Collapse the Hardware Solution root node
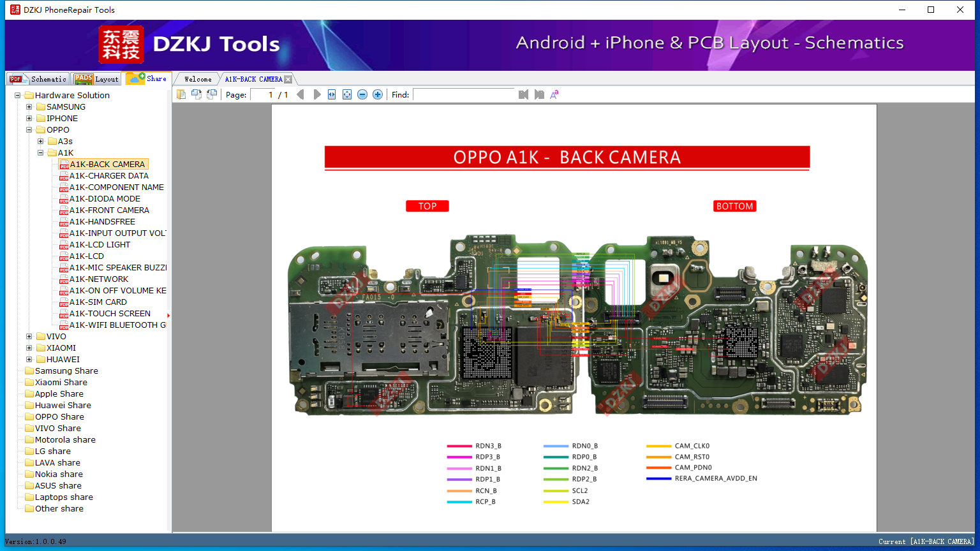Image resolution: width=980 pixels, height=551 pixels. [18, 96]
